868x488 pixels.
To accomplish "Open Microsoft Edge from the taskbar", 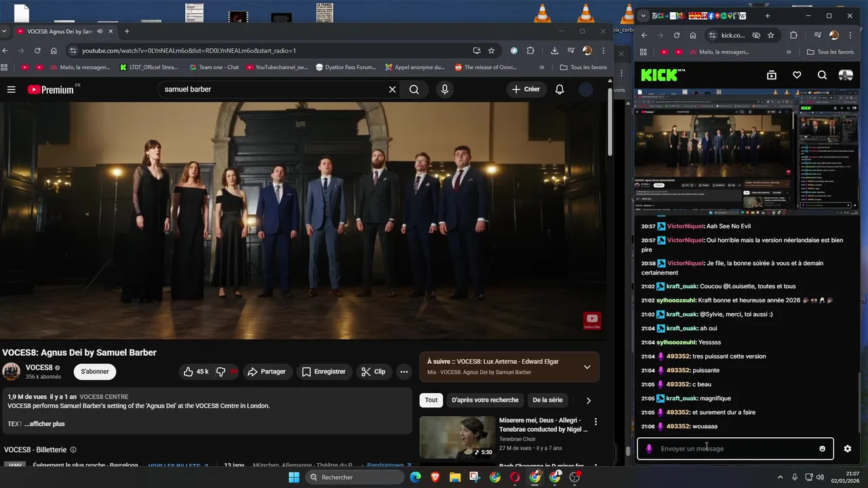I will click(x=415, y=477).
